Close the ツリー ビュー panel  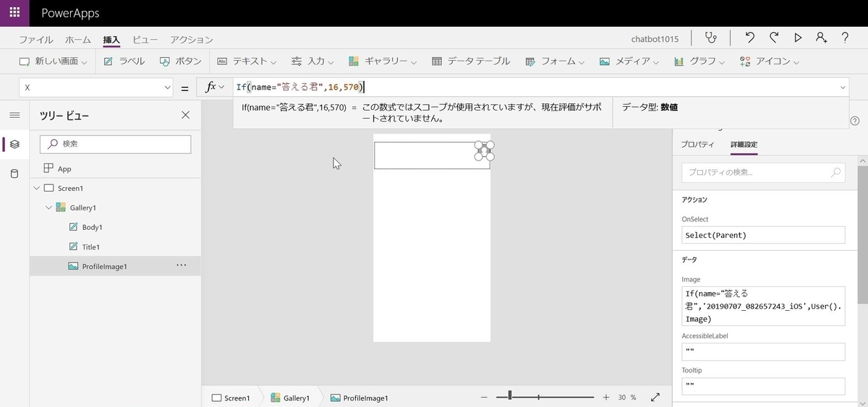185,115
